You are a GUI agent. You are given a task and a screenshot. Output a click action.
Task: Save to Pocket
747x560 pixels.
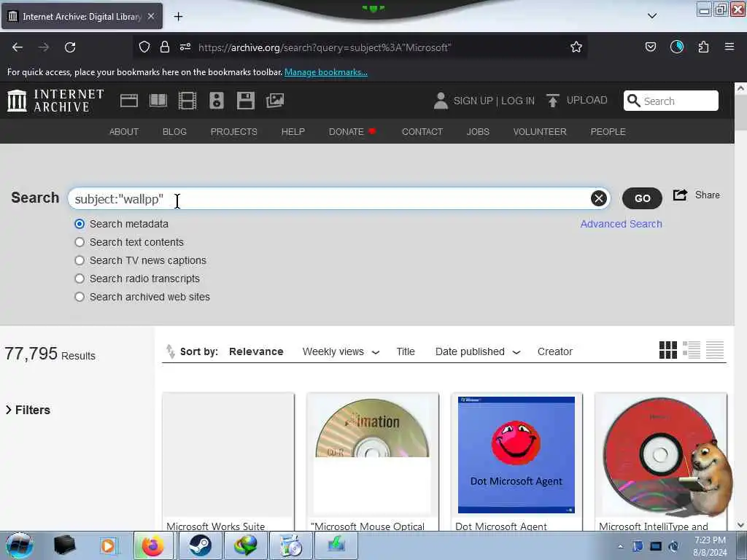click(x=651, y=47)
